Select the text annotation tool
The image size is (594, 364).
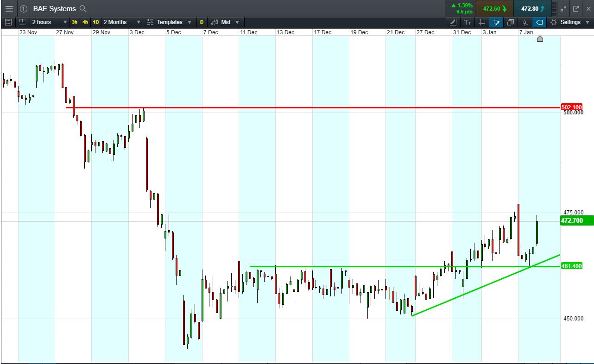[x=468, y=22]
